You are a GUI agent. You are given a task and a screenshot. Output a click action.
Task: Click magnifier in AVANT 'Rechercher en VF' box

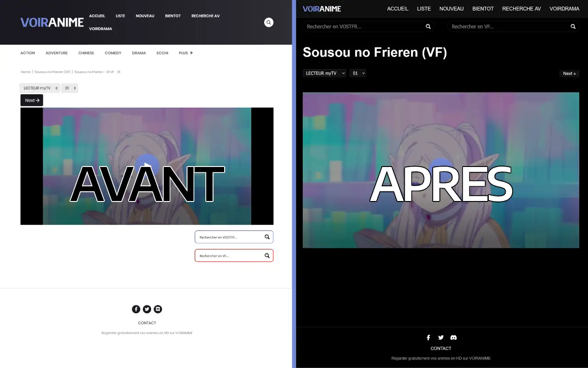click(x=267, y=255)
